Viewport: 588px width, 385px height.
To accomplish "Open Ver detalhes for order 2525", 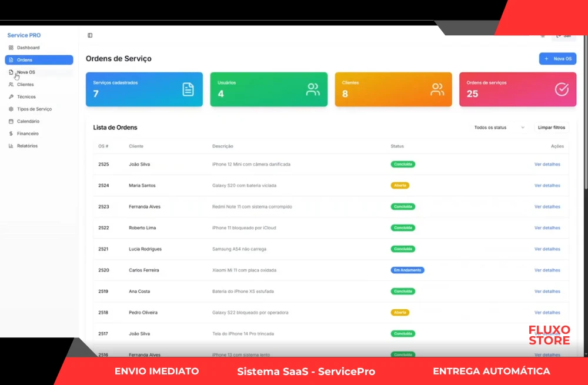I will coord(547,165).
